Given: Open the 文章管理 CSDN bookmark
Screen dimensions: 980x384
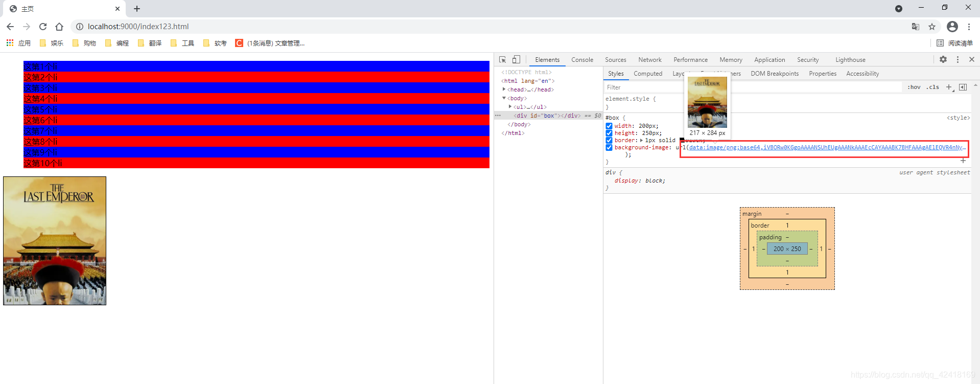Looking at the screenshot, I should click(x=270, y=43).
